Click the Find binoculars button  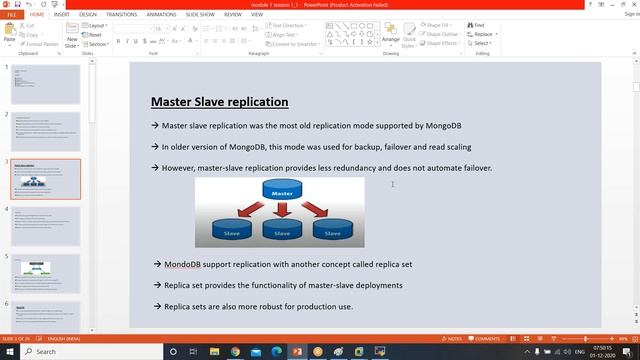point(476,25)
